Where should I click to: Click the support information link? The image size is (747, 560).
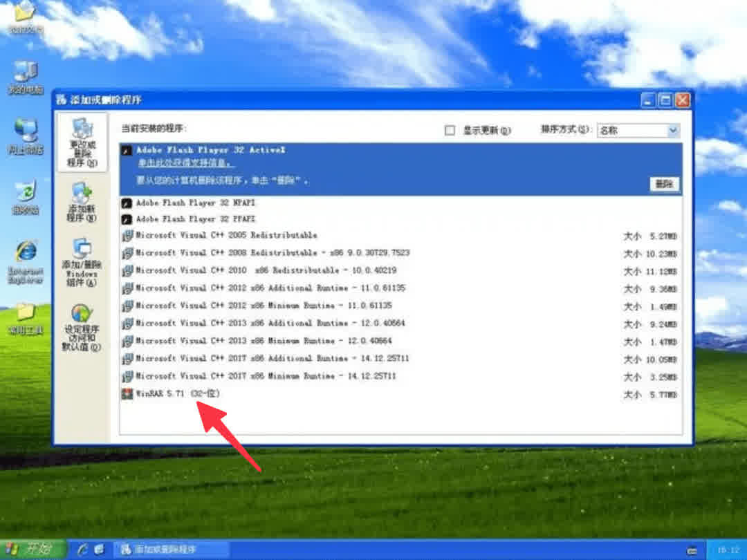[x=185, y=164]
